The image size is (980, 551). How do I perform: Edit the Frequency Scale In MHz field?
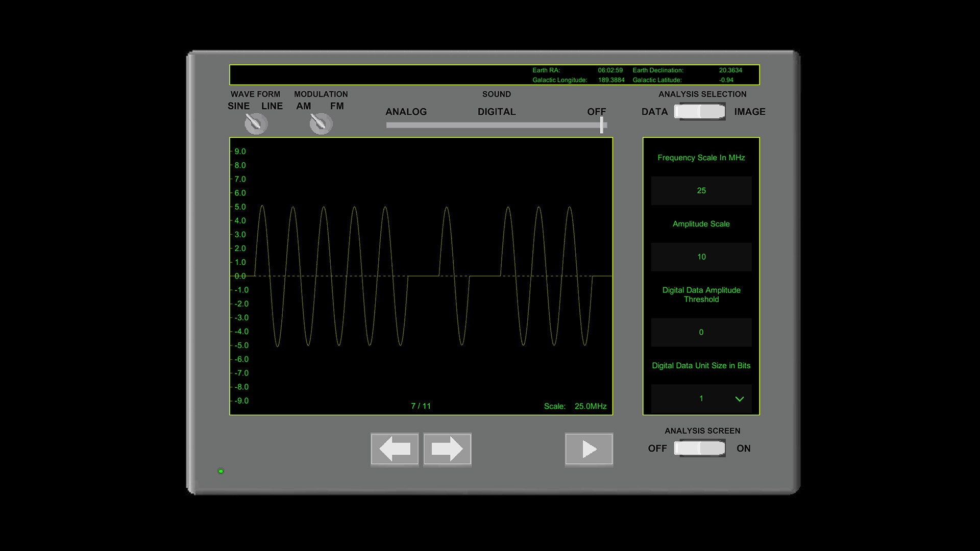701,190
